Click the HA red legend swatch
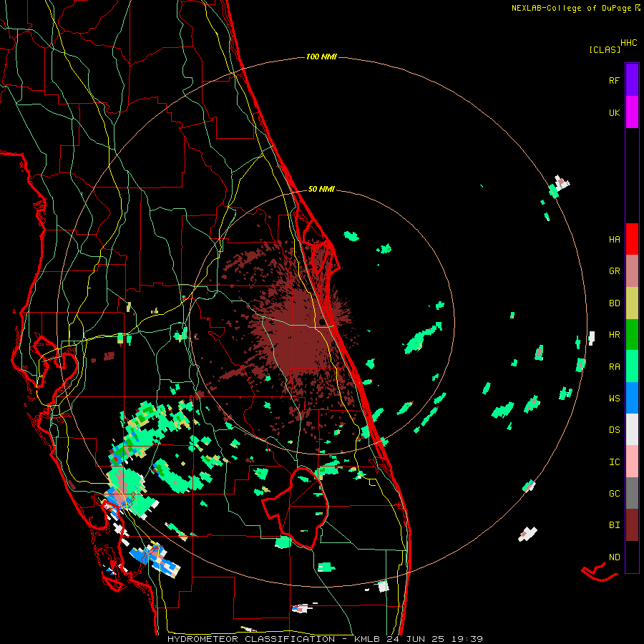The height and width of the screenshot is (644, 644). click(x=632, y=239)
